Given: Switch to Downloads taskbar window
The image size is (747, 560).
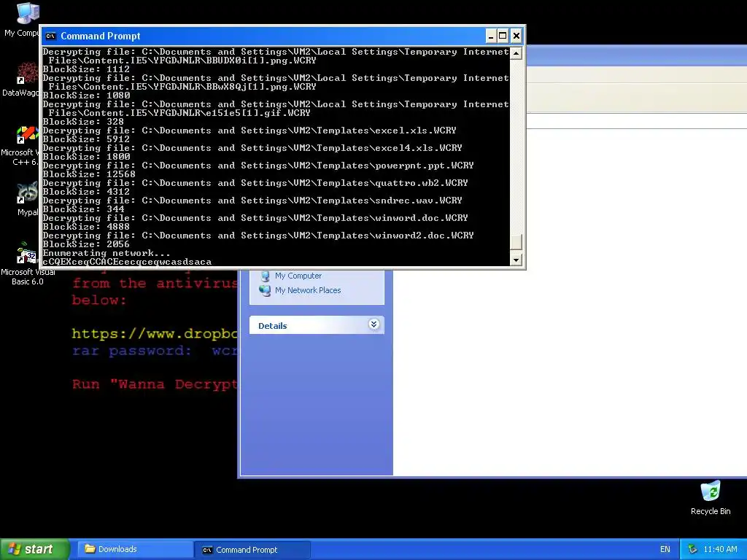Looking at the screenshot, I should coord(135,549).
